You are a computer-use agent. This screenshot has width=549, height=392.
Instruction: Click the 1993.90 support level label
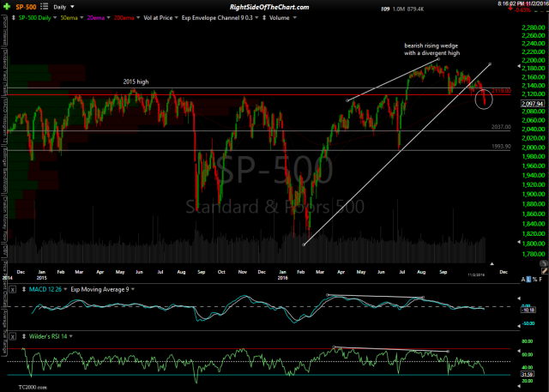[501, 147]
